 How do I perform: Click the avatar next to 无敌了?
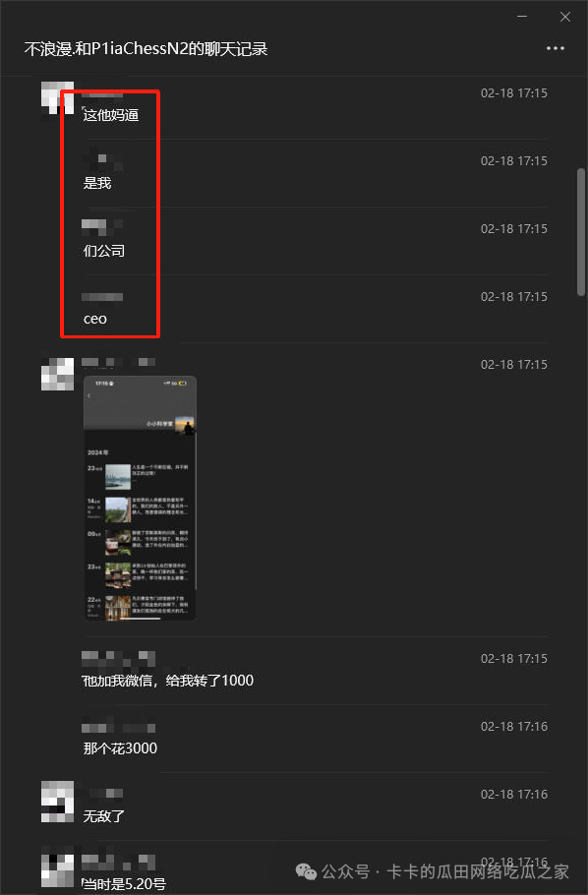tap(57, 802)
